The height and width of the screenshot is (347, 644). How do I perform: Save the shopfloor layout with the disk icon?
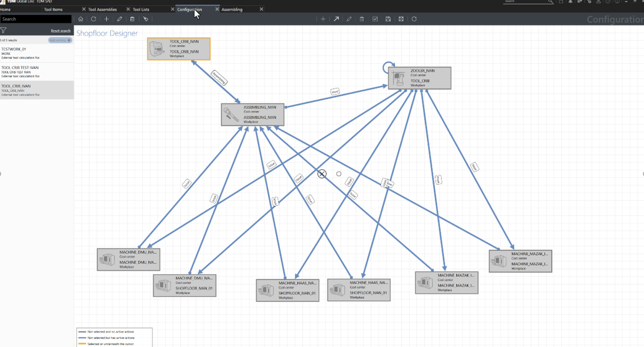click(x=388, y=19)
